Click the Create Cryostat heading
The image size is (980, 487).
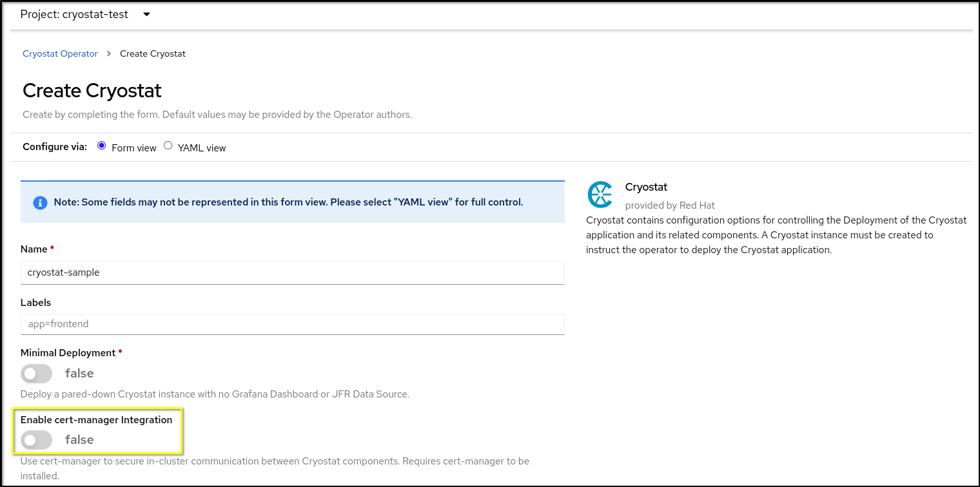[x=92, y=91]
